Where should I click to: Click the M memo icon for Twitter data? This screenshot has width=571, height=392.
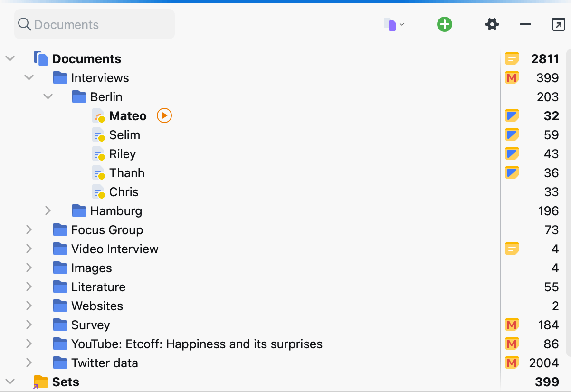pos(512,363)
